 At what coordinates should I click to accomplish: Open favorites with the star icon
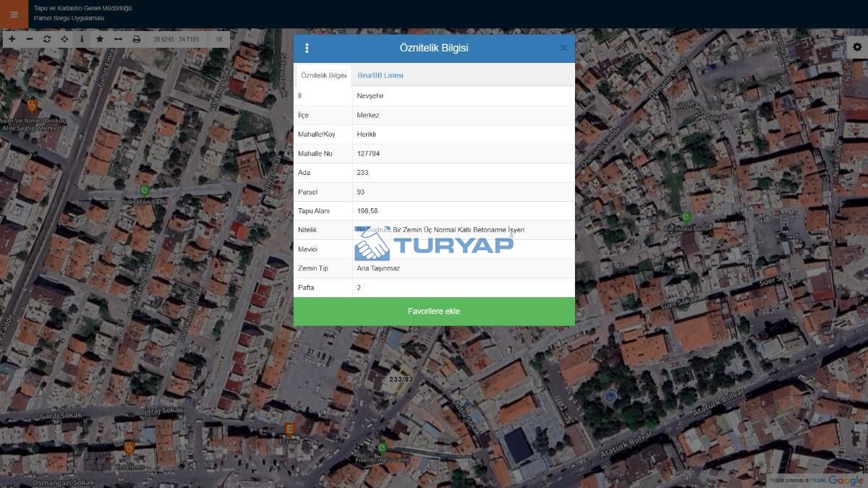pos(100,39)
